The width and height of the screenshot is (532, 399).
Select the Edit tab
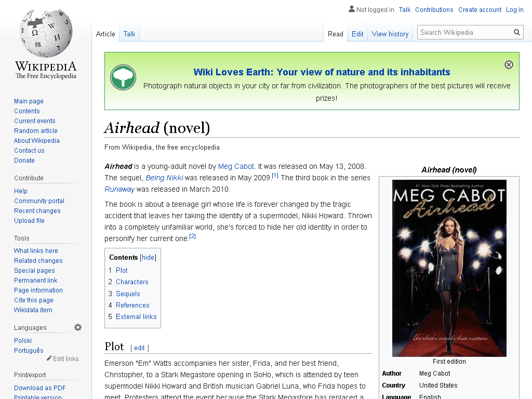[357, 34]
